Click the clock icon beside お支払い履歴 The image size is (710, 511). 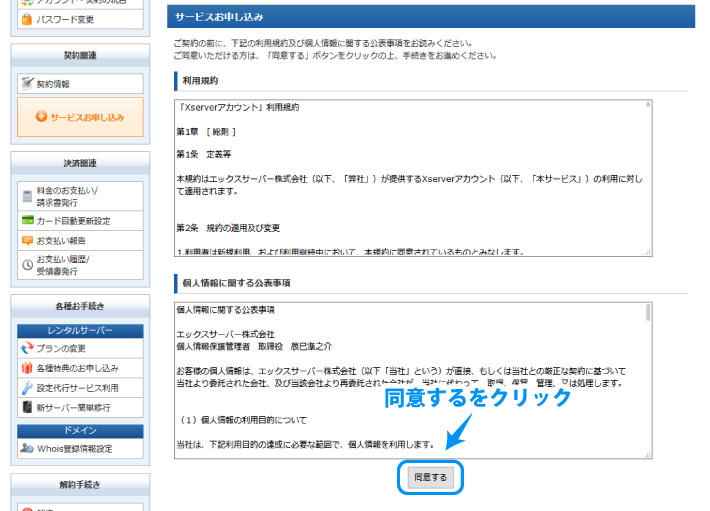coord(28,265)
